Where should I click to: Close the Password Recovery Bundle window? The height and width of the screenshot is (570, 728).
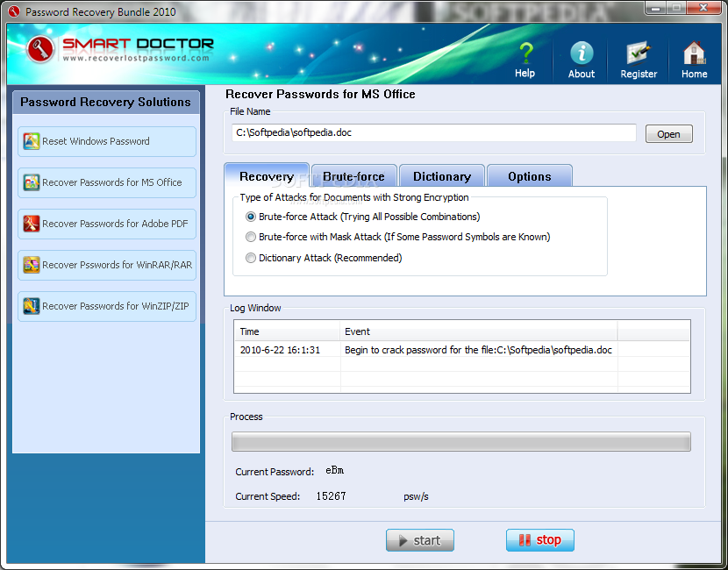703,8
